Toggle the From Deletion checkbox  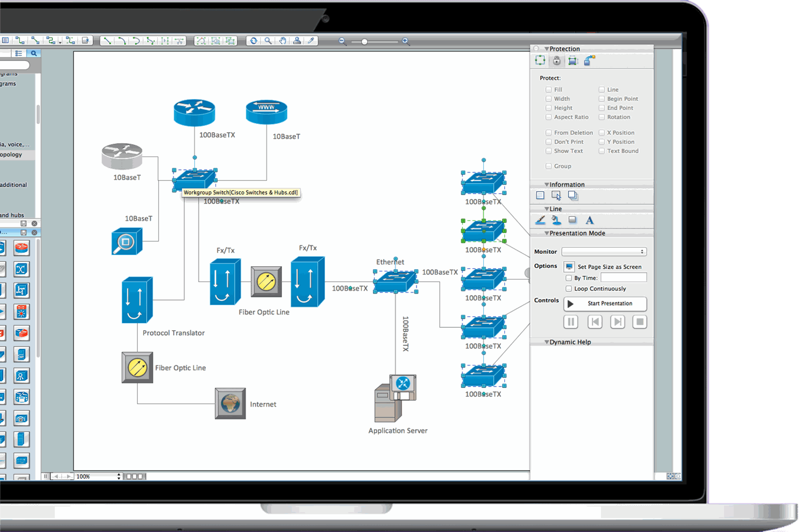[549, 133]
